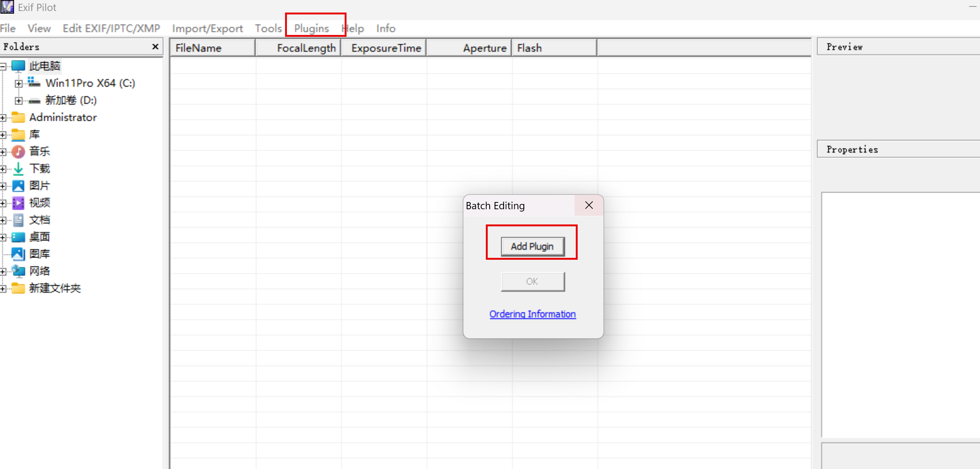The image size is (980, 469).
Task: Close the Batch Editing dialog
Action: point(589,205)
